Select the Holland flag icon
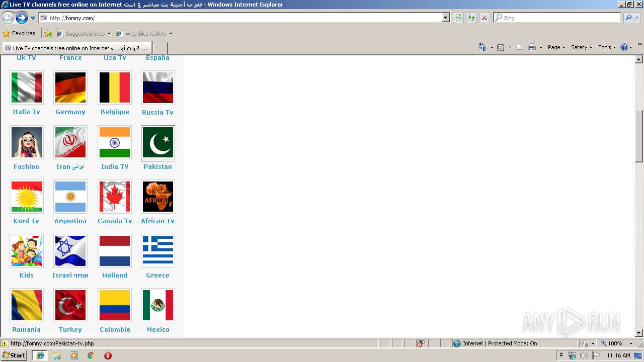 click(115, 251)
